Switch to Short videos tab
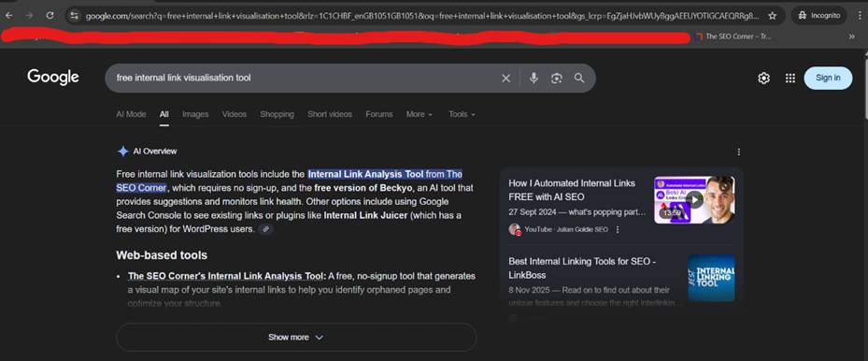The height and width of the screenshot is (361, 868). pos(330,114)
